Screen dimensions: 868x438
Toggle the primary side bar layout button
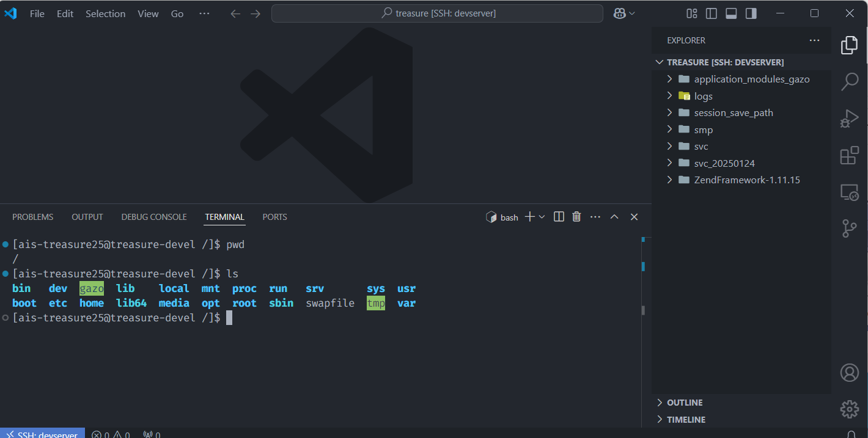(x=712, y=13)
